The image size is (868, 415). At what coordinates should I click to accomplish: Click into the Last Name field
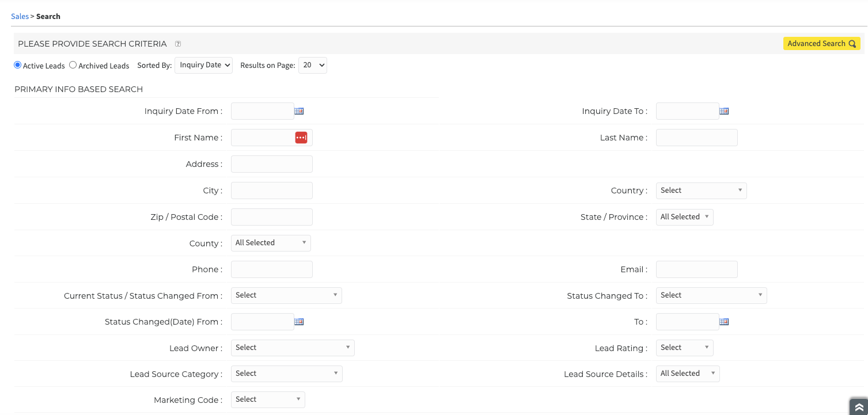696,138
